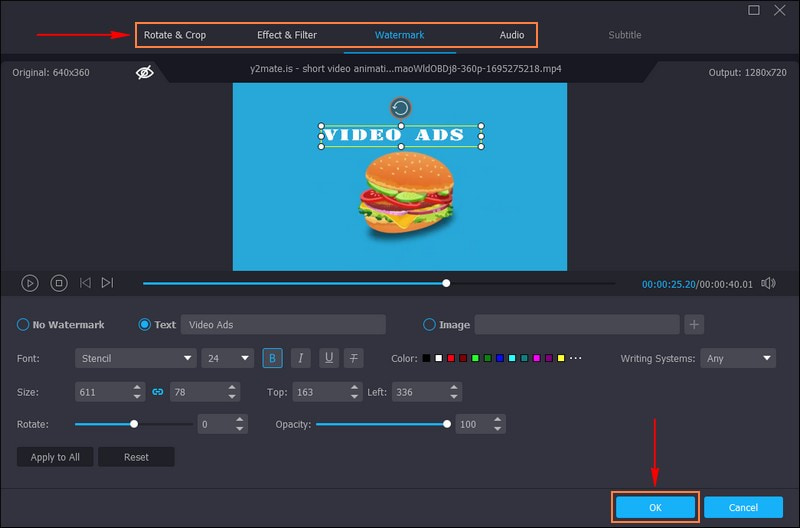
Task: Click the Apply to All button
Action: [55, 457]
